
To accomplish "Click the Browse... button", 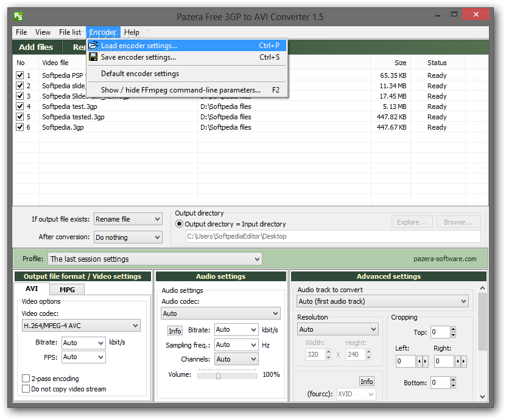I will tap(459, 222).
